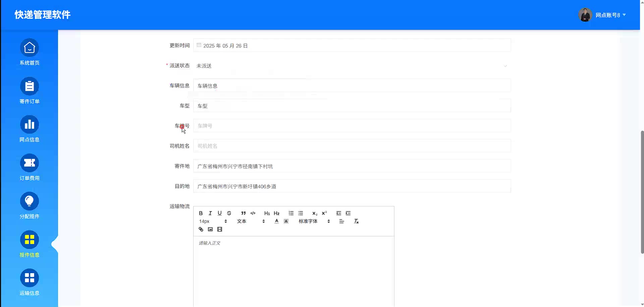Click the 司机姓名 input field

click(352, 146)
